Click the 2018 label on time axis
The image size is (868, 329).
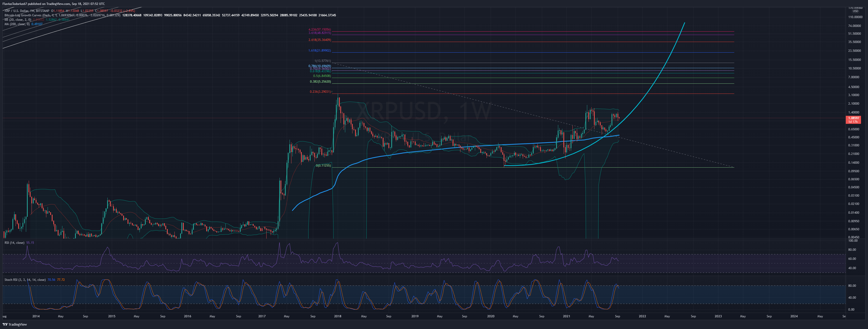pyautogui.click(x=338, y=317)
